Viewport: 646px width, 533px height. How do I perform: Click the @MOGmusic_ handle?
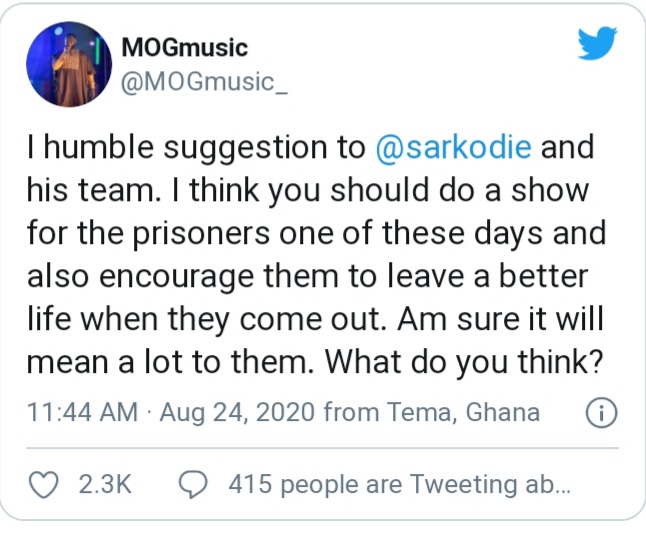203,81
